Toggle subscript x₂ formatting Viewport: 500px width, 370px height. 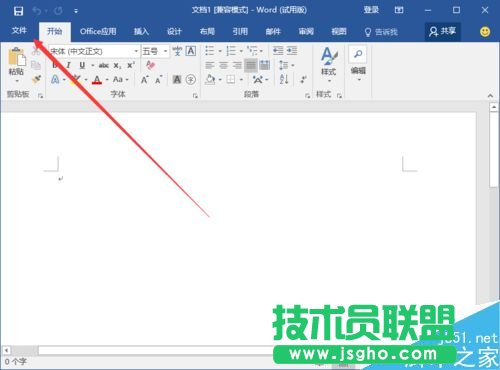click(x=117, y=65)
